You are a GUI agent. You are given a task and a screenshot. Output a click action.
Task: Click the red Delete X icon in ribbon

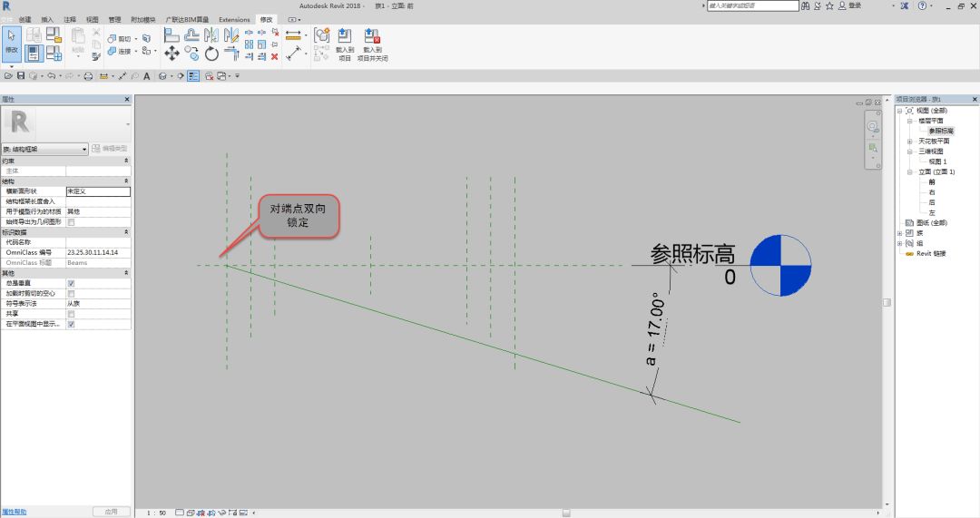pos(274,56)
